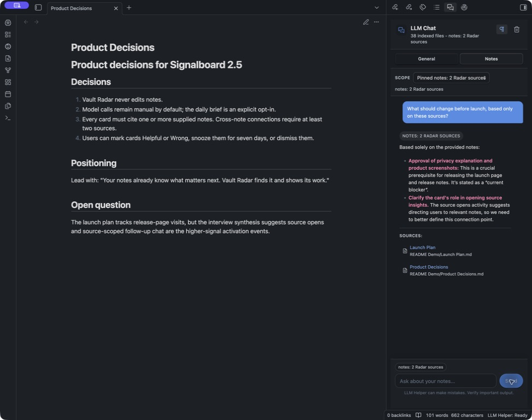Viewport: 532px width, 420px height.
Task: Open graph view from the ribbon
Action: [x=8, y=70]
